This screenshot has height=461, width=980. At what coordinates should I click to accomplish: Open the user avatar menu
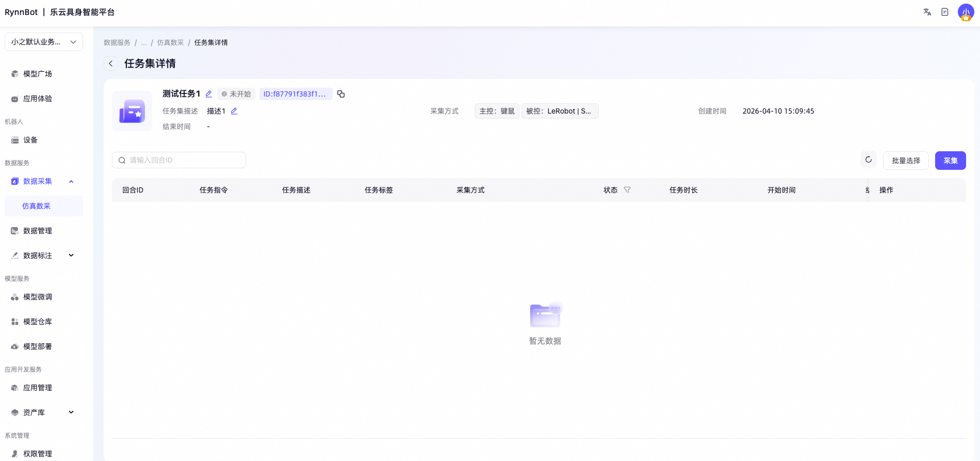point(966,12)
